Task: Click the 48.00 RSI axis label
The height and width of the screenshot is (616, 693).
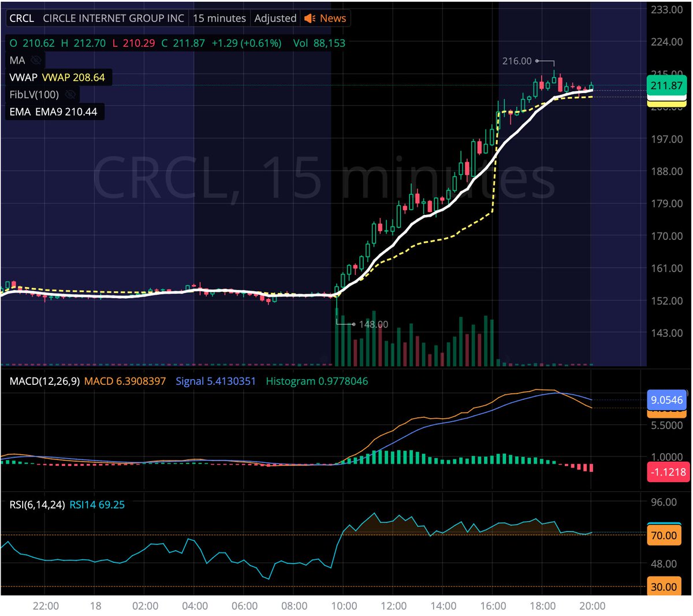Action: (664, 564)
